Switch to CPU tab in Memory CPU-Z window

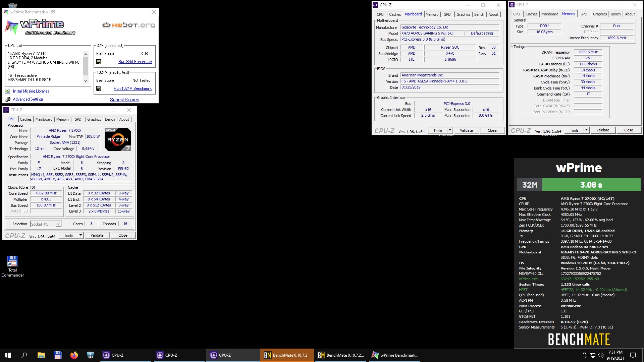pos(517,14)
